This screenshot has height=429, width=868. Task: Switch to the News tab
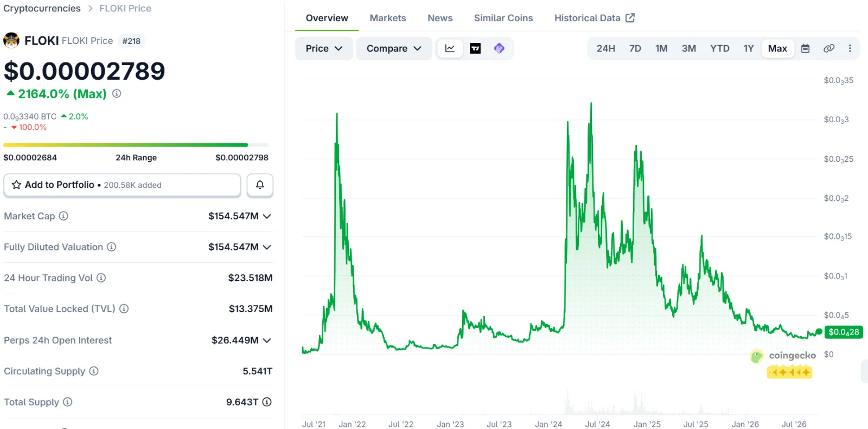tap(440, 18)
